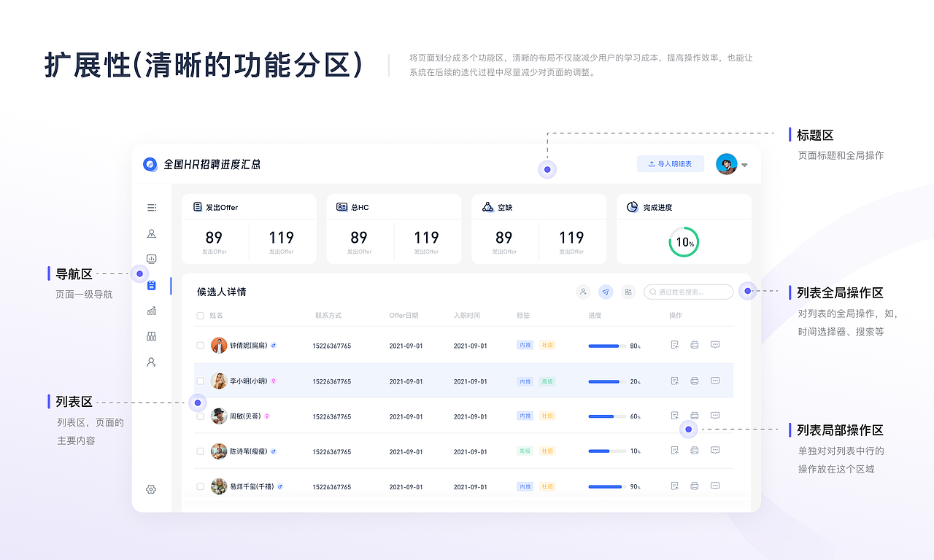934x560 pixels.
Task: Collapse the sidebar with the hamburger menu icon
Action: 152,208
